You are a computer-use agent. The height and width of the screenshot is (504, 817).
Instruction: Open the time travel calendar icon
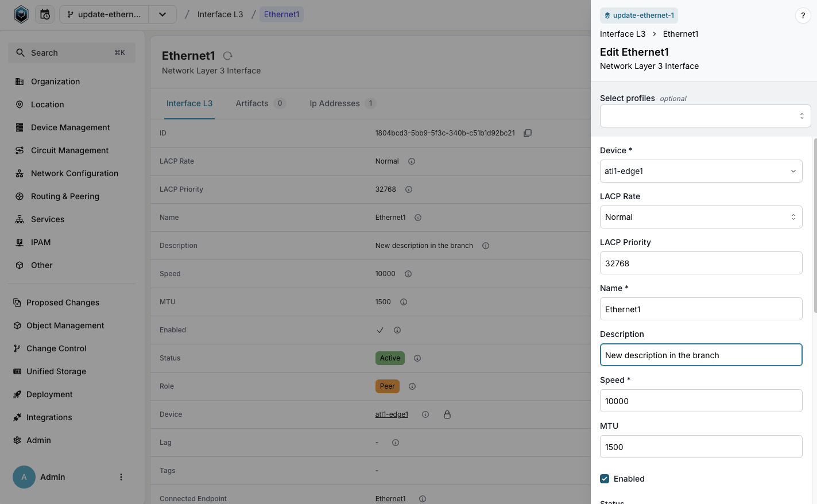[45, 14]
